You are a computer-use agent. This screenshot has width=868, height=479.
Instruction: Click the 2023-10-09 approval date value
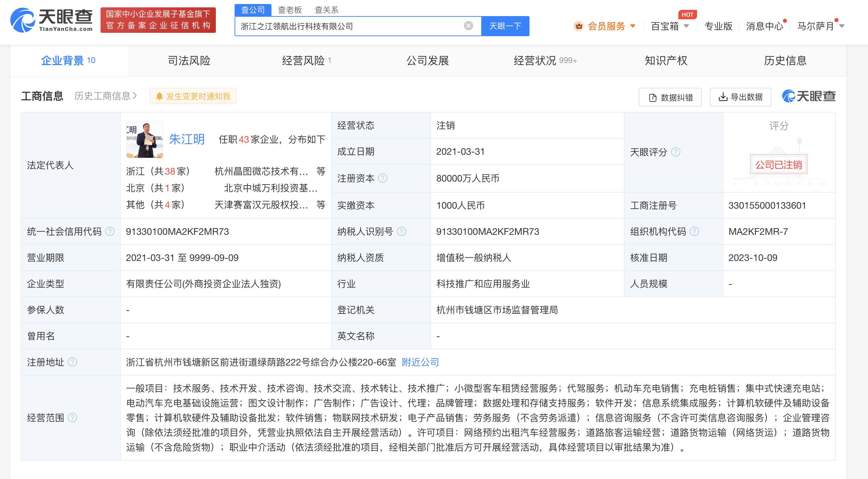click(753, 258)
